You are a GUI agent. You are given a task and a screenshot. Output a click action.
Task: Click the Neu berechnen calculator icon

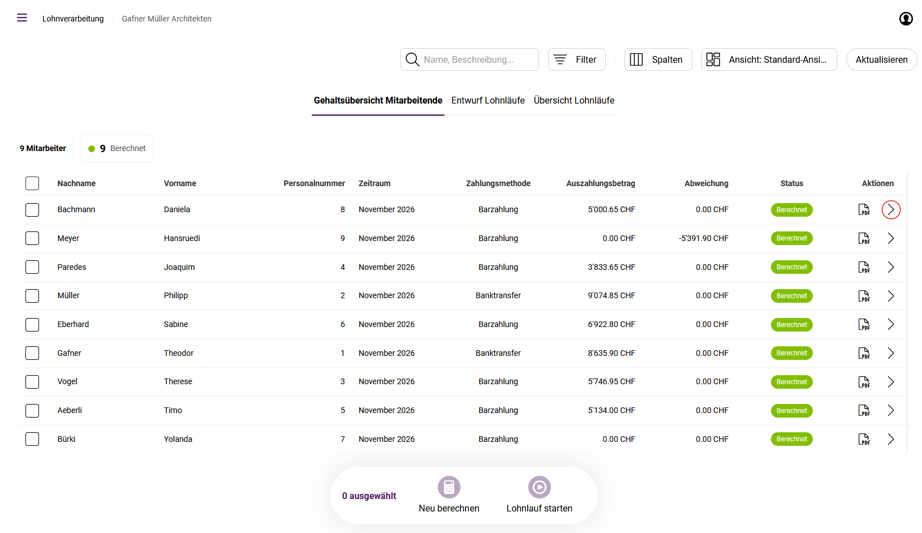point(449,487)
